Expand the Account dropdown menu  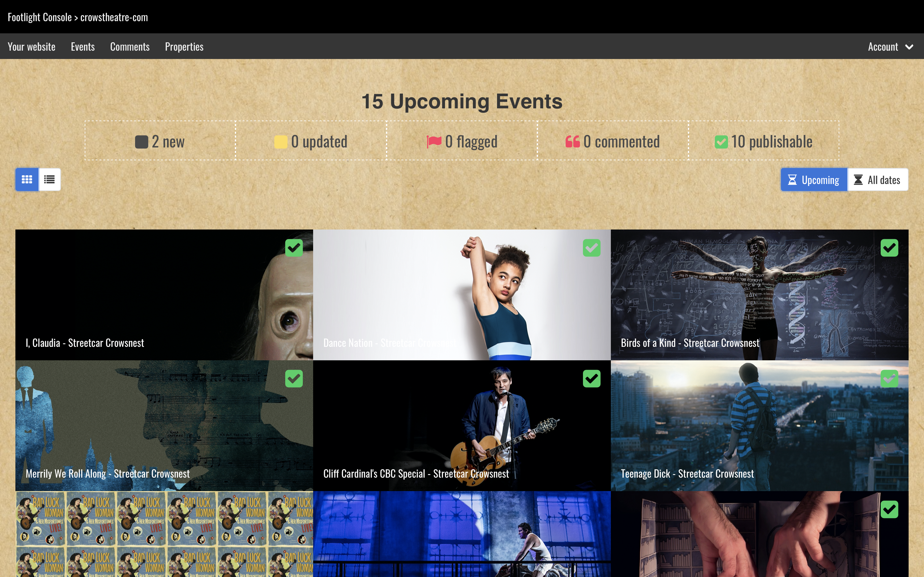[883, 46]
